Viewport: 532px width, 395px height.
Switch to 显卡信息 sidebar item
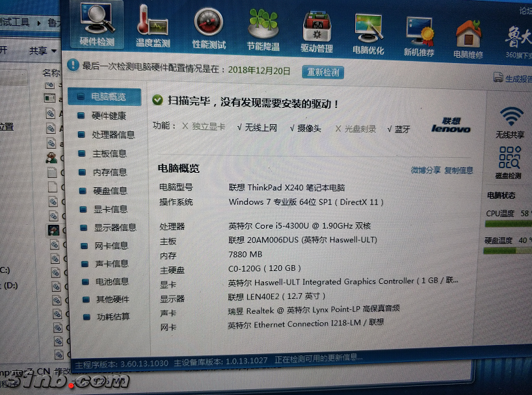[110, 209]
